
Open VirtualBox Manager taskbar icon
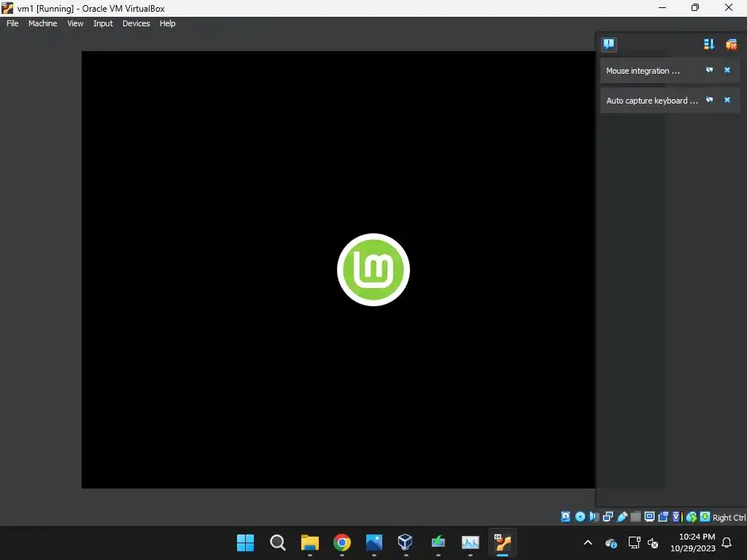coord(406,542)
